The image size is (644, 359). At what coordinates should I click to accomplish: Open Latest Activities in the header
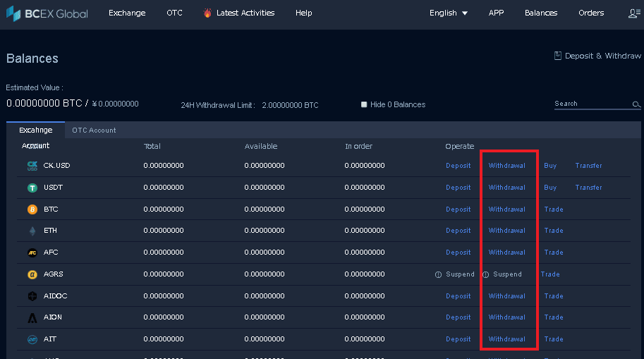click(x=245, y=13)
